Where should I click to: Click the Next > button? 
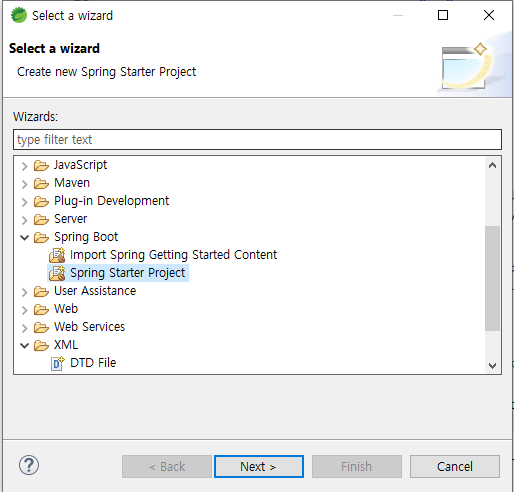[259, 466]
